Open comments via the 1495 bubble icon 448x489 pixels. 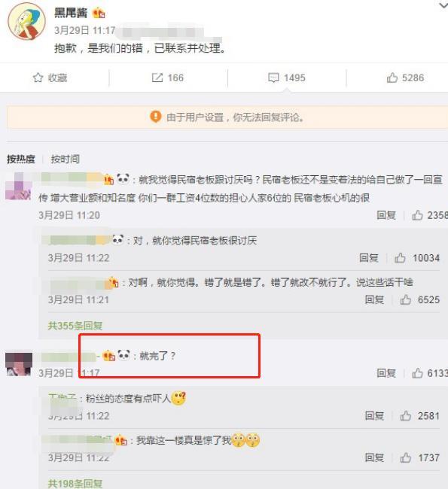coord(273,77)
